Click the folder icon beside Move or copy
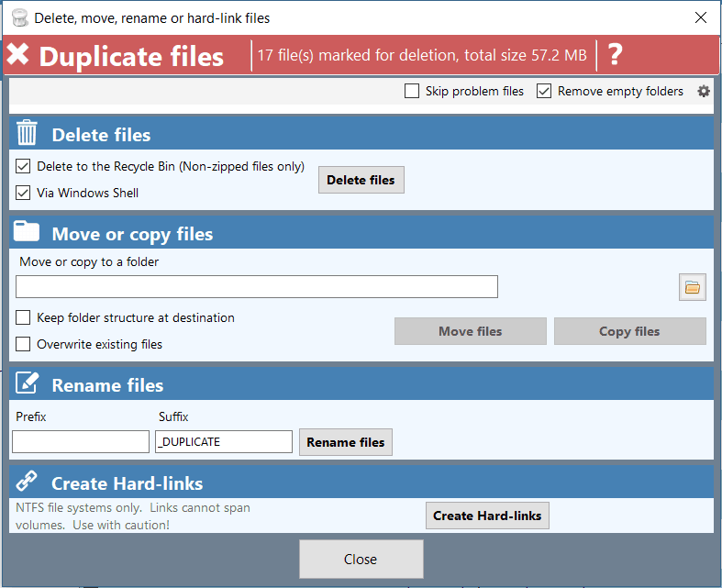Screen dimensions: 722x588 [x=27, y=231]
